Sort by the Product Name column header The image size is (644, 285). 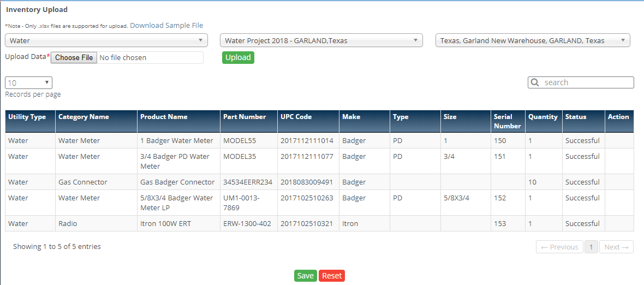pyautogui.click(x=164, y=117)
